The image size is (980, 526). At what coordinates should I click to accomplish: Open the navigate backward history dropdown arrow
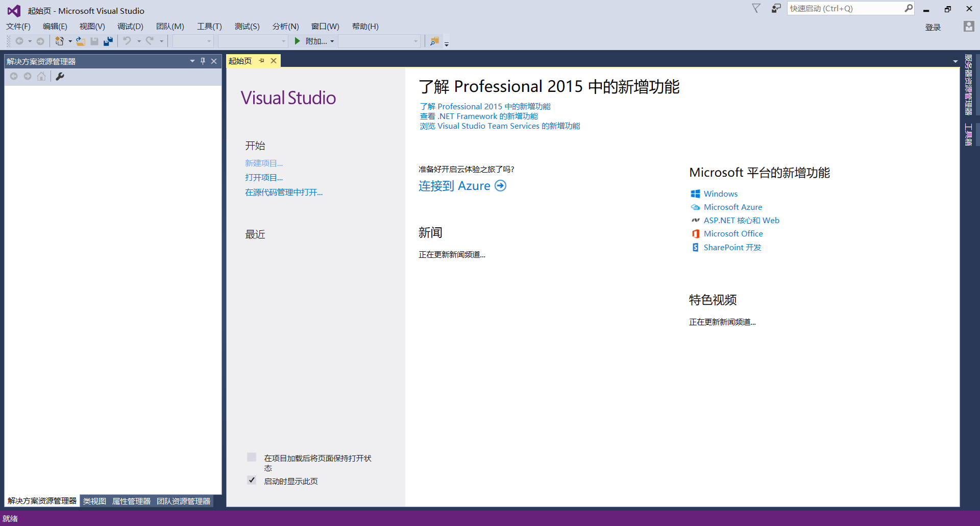(x=30, y=41)
